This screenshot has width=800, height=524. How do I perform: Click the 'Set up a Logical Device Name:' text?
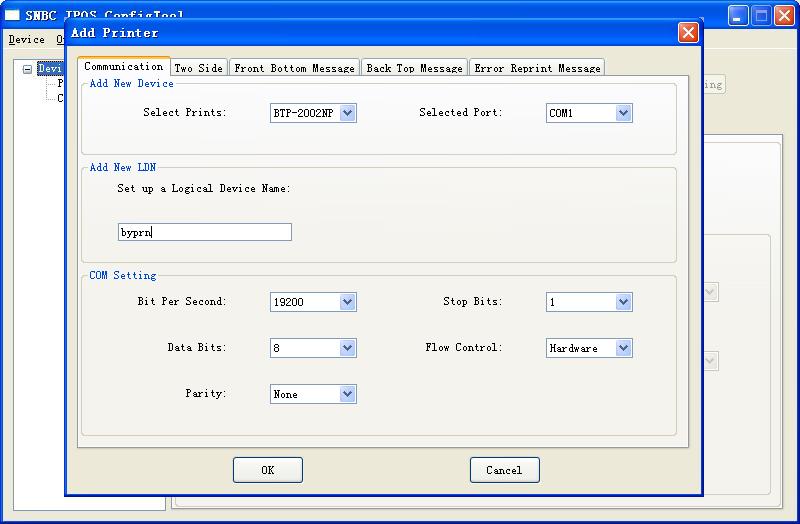204,188
